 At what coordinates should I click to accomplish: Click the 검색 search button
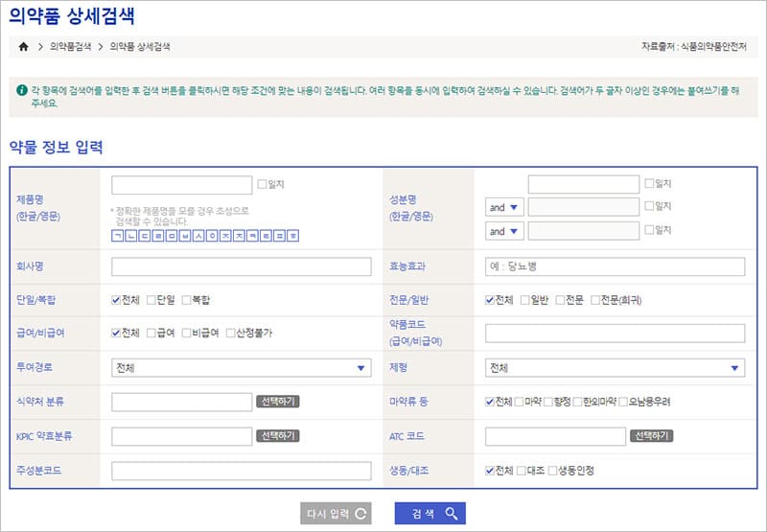pyautogui.click(x=430, y=514)
